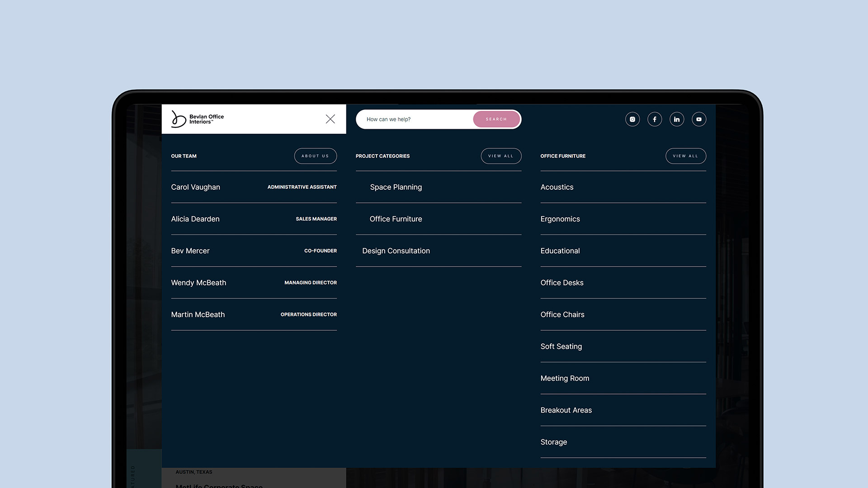The width and height of the screenshot is (868, 488).
Task: Go to the Office Chairs menu item
Action: pyautogui.click(x=562, y=314)
